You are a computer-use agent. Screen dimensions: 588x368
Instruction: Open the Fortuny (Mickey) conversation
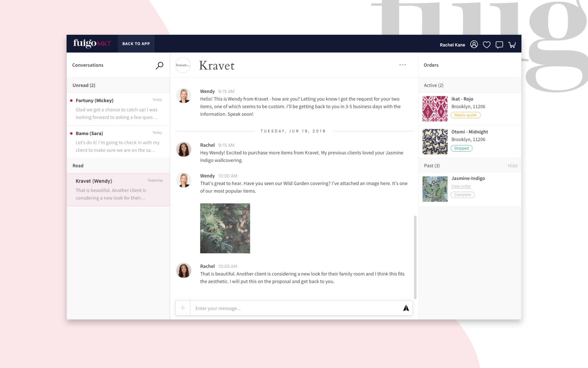click(118, 109)
